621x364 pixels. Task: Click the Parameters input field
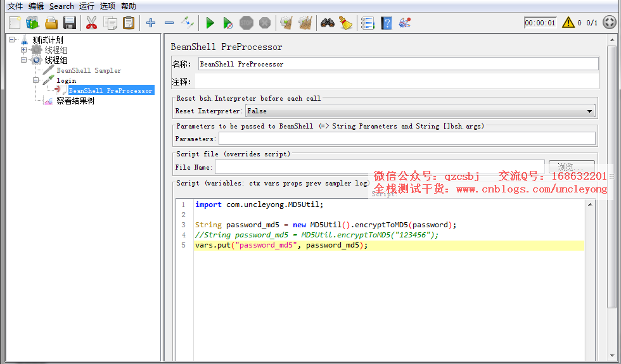[407, 139]
